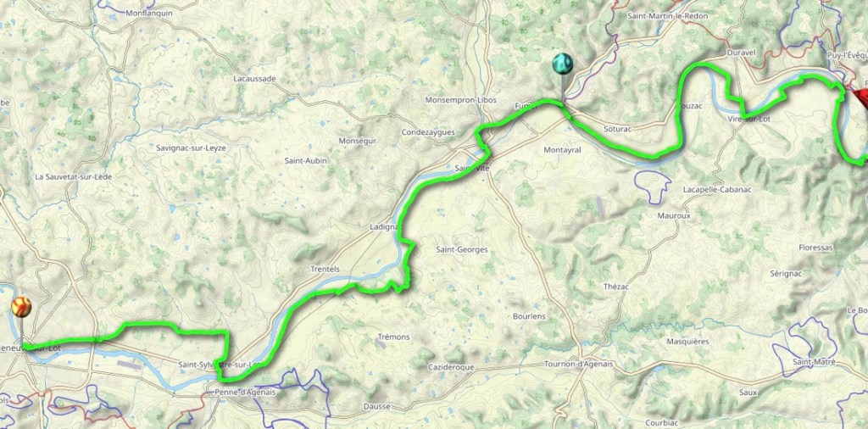
Task: Click the Monflanquin town label
Action: [149, 13]
